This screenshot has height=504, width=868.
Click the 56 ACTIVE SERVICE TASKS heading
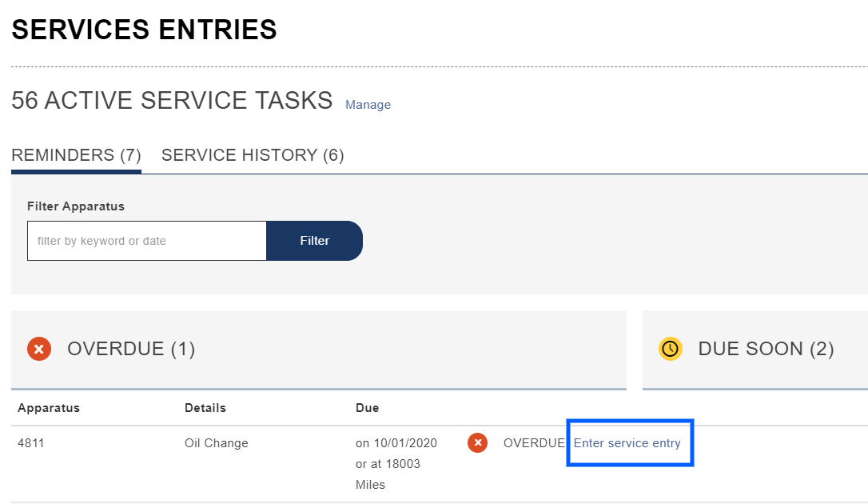click(172, 100)
